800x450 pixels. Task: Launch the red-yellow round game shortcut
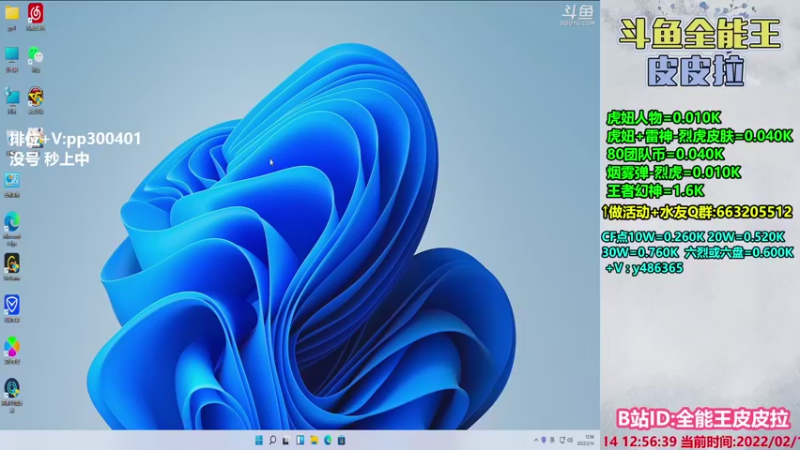coord(35,100)
